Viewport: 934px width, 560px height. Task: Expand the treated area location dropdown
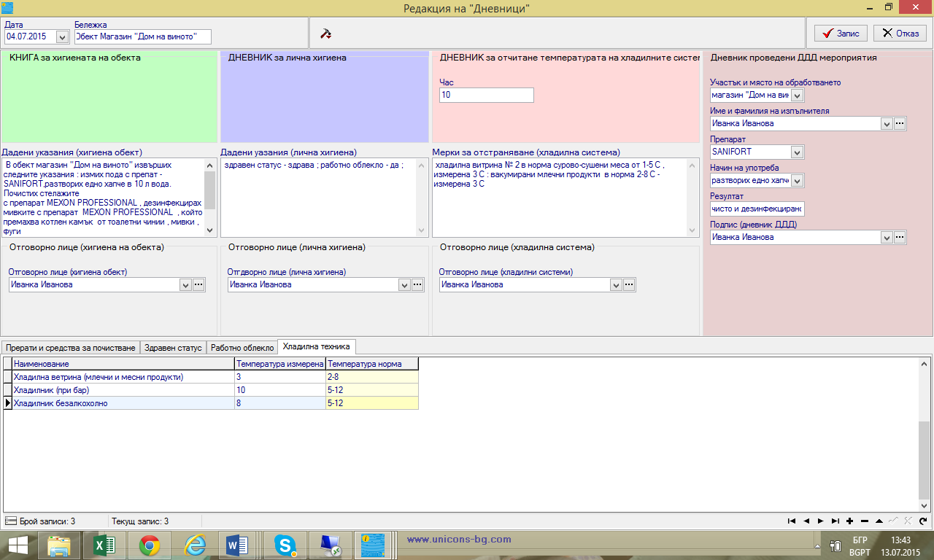798,95
